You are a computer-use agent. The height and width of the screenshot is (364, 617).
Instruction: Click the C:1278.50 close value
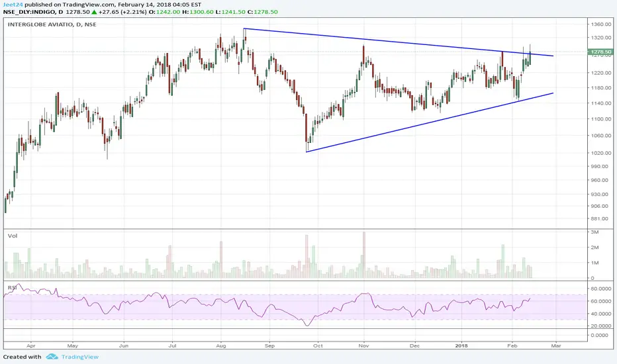[262, 12]
